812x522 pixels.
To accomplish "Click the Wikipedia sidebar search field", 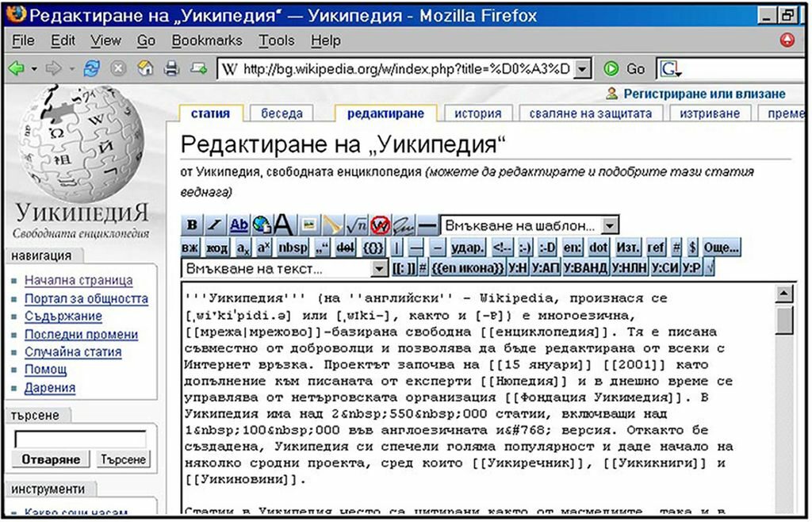I will pos(80,439).
